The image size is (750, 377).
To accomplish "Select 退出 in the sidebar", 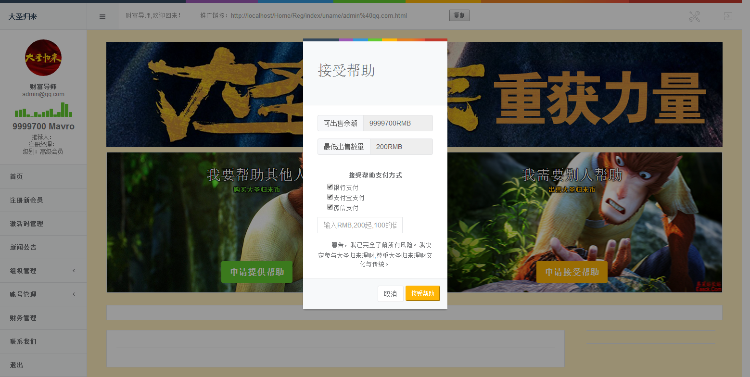I will click(43, 365).
